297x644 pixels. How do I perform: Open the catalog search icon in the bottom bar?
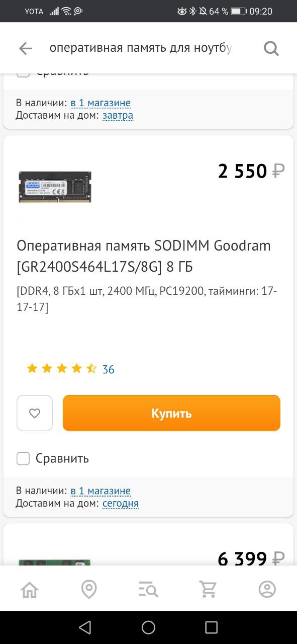tap(148, 589)
